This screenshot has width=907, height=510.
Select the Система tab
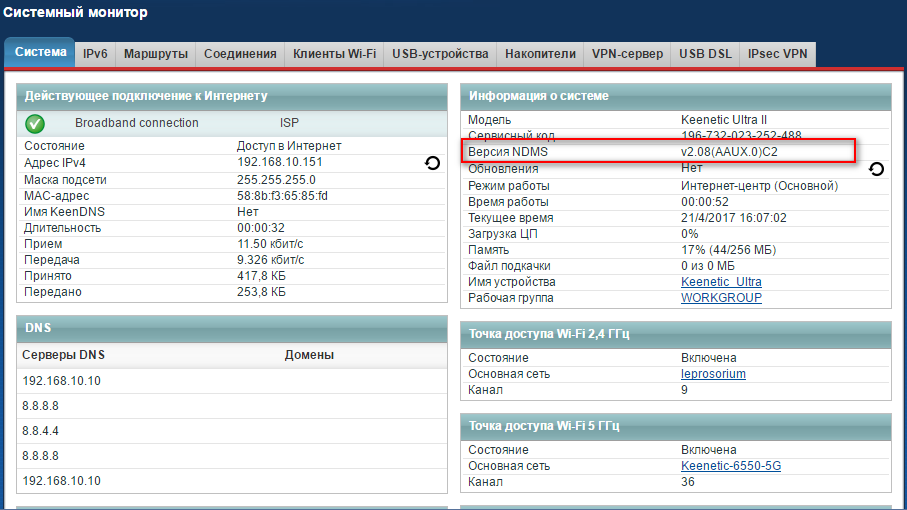point(40,53)
